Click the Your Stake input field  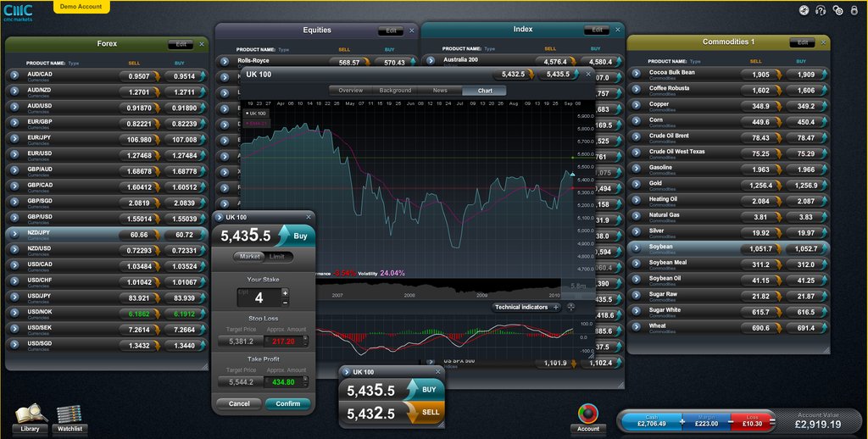point(259,297)
